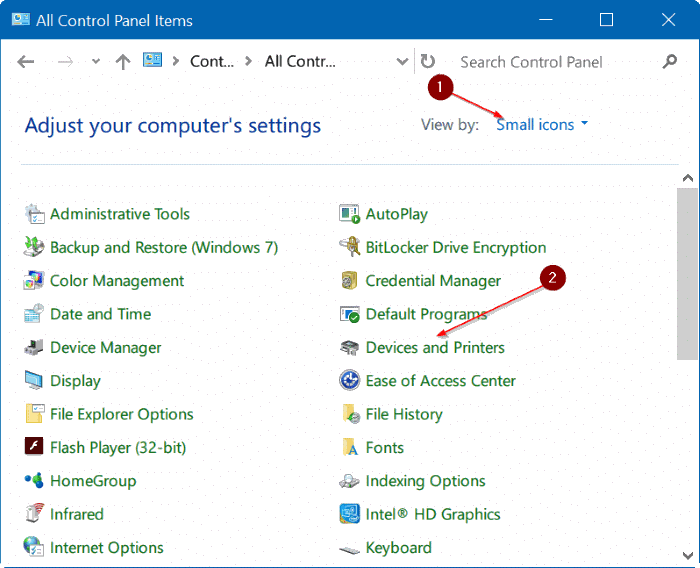Click the Keyboard icon
Screen dimensions: 700x568
[x=350, y=549]
